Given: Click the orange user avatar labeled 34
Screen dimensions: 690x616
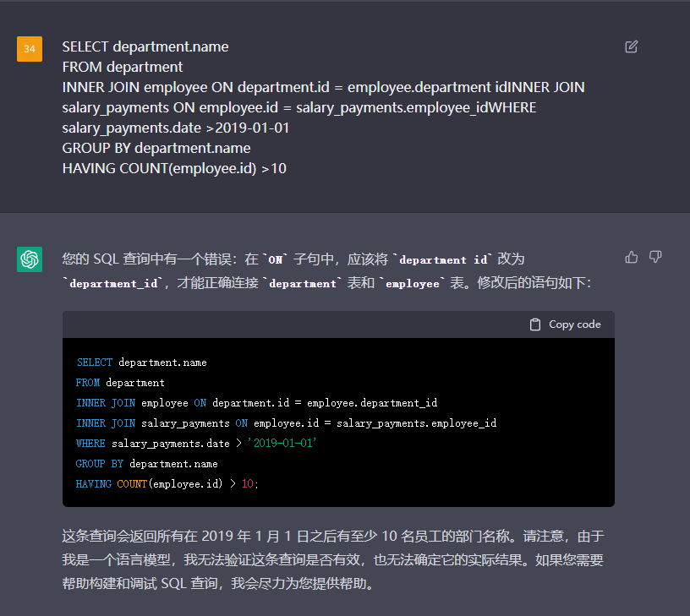Looking at the screenshot, I should (30, 49).
